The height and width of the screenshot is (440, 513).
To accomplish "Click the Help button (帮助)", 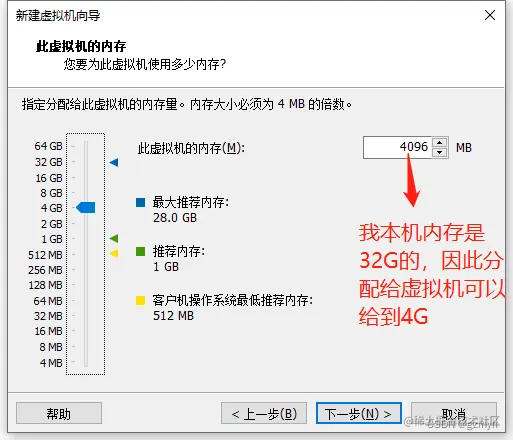I will 59,413.
